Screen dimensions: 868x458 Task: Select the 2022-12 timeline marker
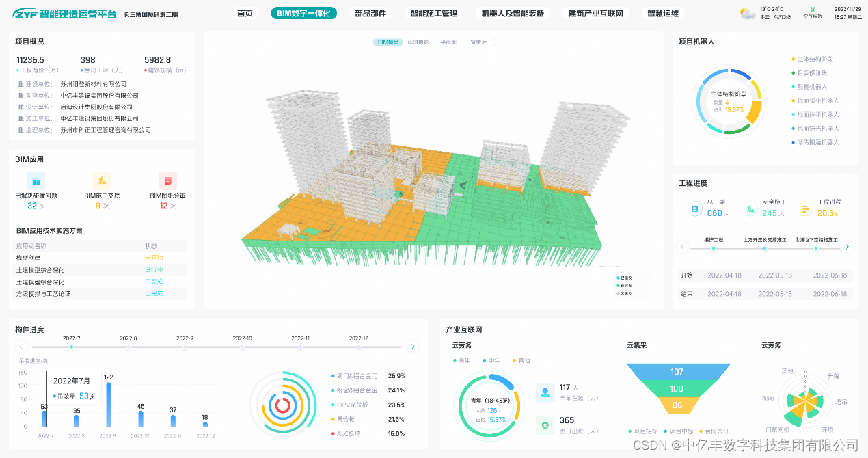point(358,347)
